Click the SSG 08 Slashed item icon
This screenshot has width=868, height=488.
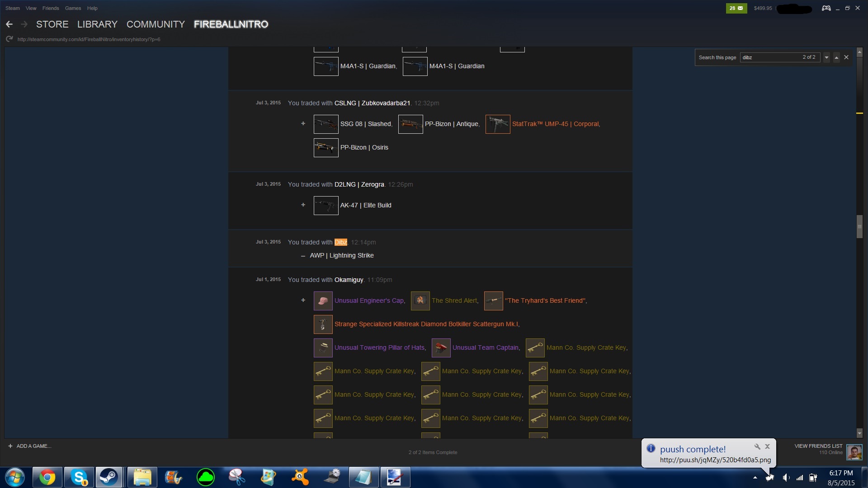(325, 124)
